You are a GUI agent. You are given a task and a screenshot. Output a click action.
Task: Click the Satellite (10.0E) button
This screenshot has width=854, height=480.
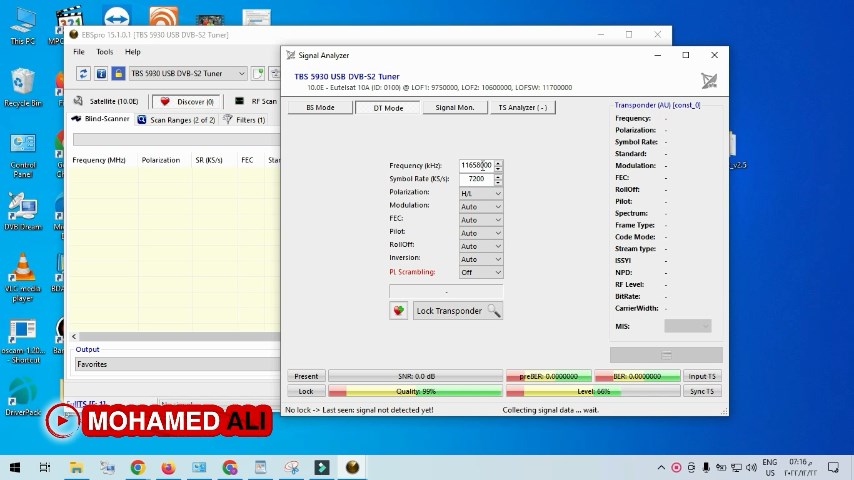(107, 101)
